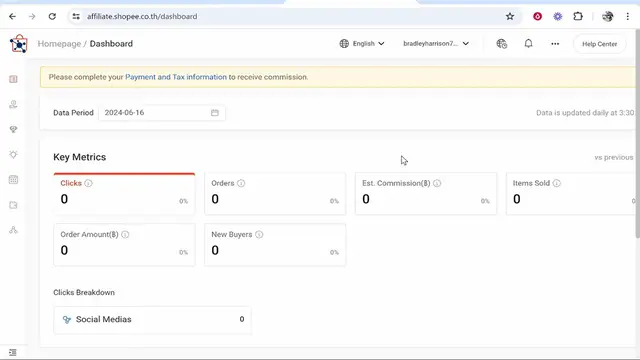Go back with the browser back arrow

12,16
